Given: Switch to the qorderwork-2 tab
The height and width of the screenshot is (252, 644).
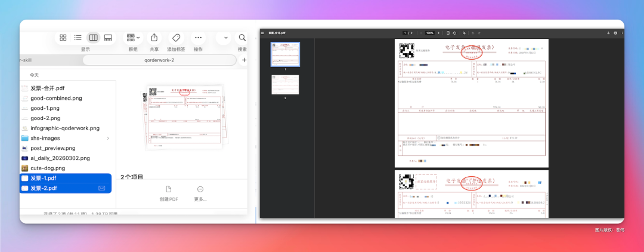Looking at the screenshot, I should tap(159, 60).
